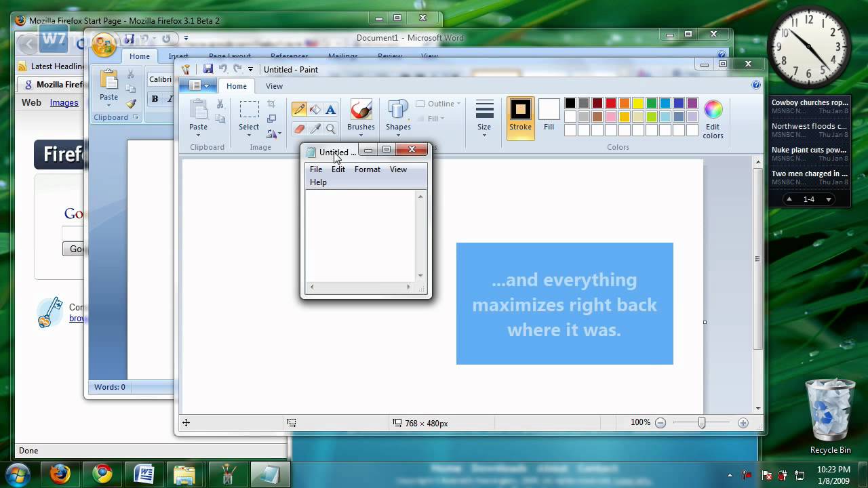Click Web link in Firefox page
Viewport: 868px width, 488px height.
31,103
